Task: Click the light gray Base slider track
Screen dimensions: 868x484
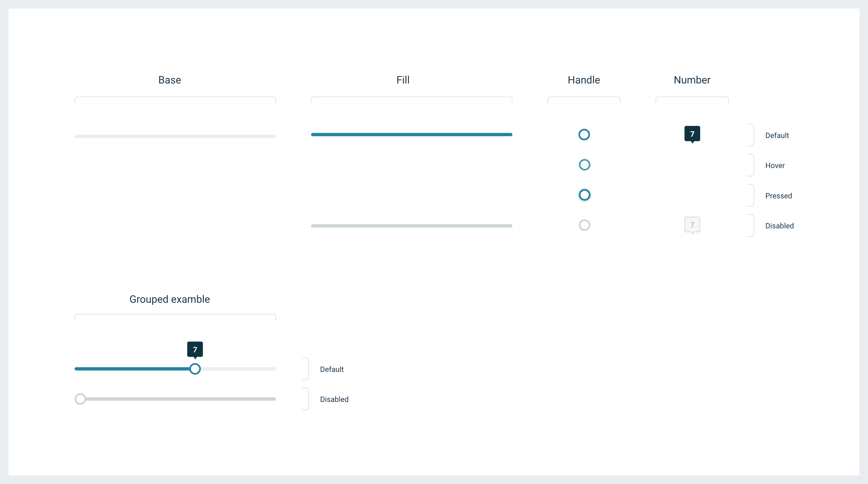Action: [x=175, y=136]
